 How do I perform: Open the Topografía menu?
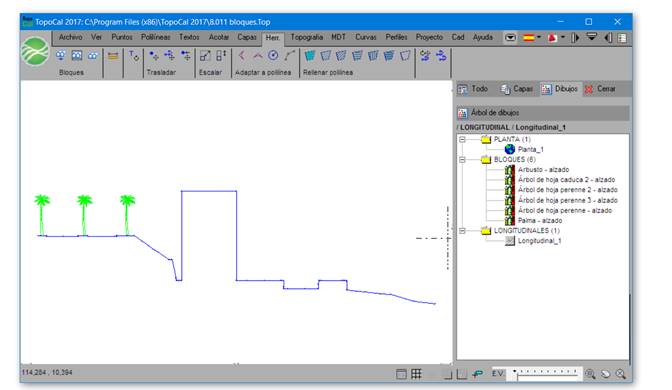(306, 37)
